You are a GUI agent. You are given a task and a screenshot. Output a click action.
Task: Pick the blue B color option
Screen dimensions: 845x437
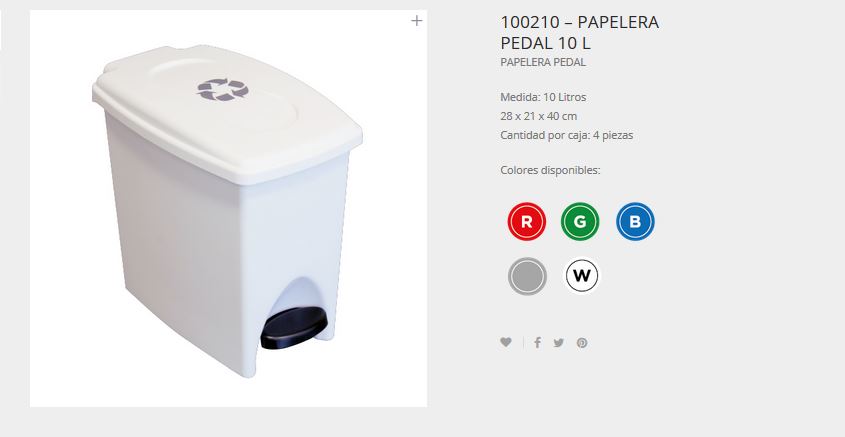coord(635,221)
